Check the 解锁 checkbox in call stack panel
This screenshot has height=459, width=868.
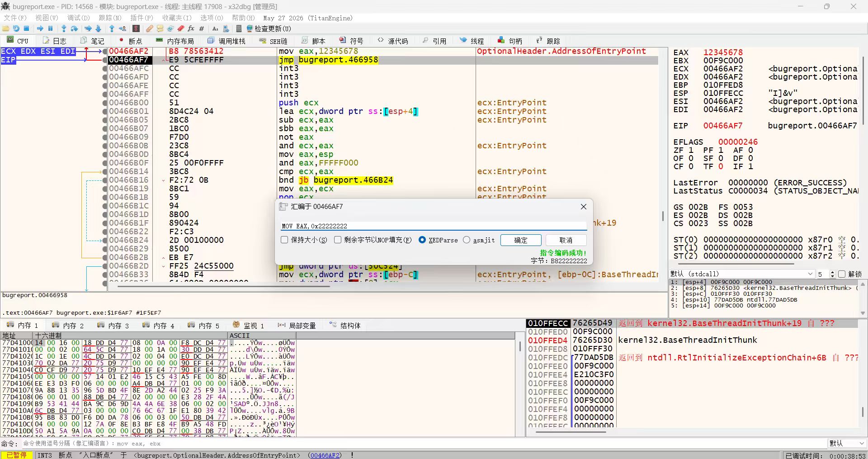(x=841, y=274)
